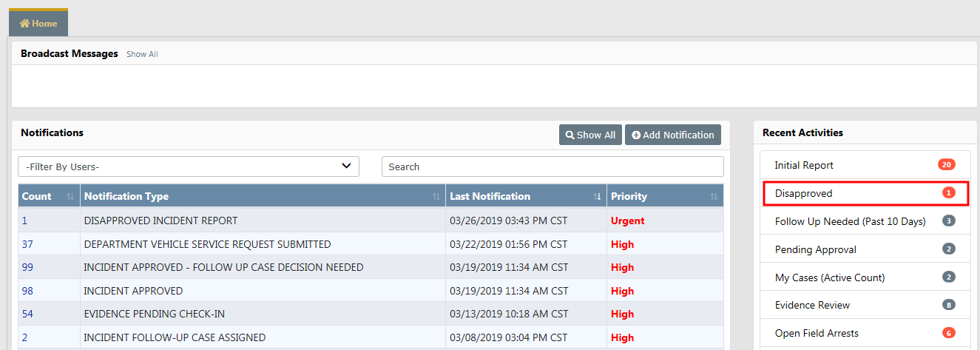Click the Add Notification button
Screen dimensions: 980x350
672,135
